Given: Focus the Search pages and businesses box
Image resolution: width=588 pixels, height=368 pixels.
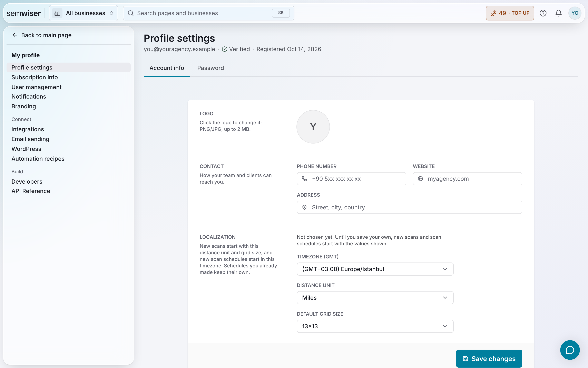Looking at the screenshot, I should click(208, 13).
